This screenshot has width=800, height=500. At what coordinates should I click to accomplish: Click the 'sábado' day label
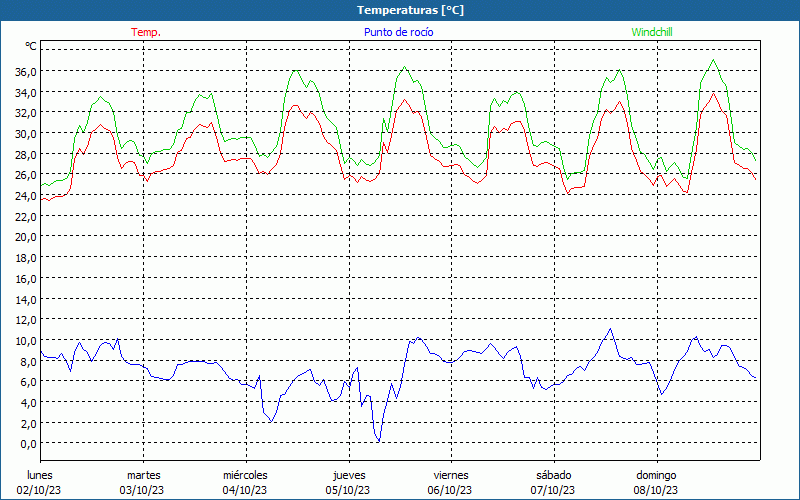click(x=554, y=475)
